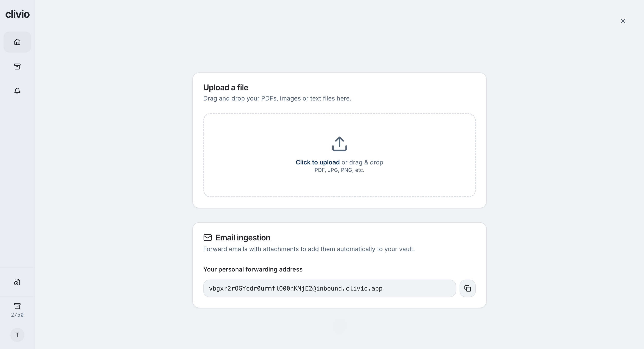Click the envelope icon beside Email ingestion
The image size is (644, 349).
point(207,237)
